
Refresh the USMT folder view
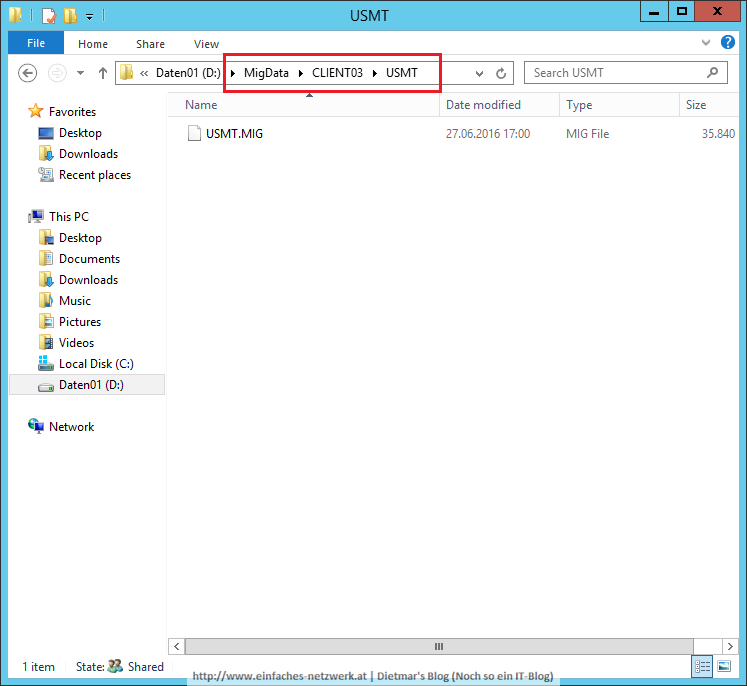click(x=501, y=73)
